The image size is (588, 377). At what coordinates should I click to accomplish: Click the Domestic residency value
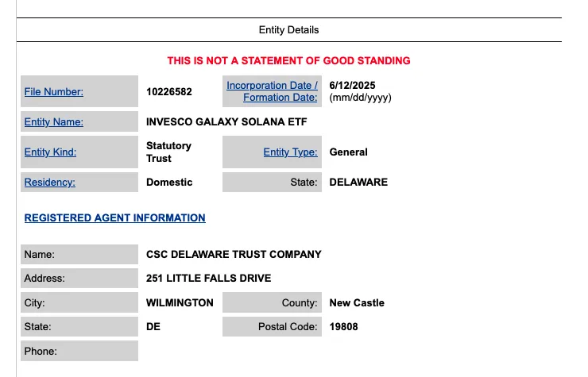(x=169, y=182)
